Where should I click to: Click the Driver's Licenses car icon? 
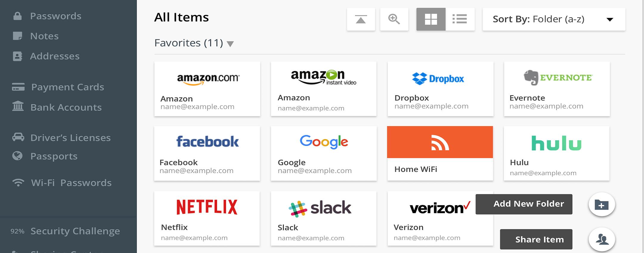[18, 137]
